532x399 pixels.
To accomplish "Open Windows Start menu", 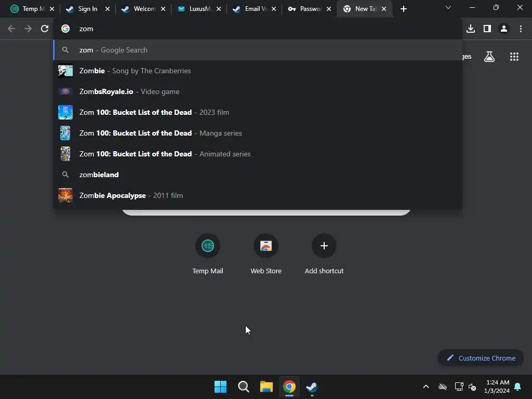I will pos(220,387).
